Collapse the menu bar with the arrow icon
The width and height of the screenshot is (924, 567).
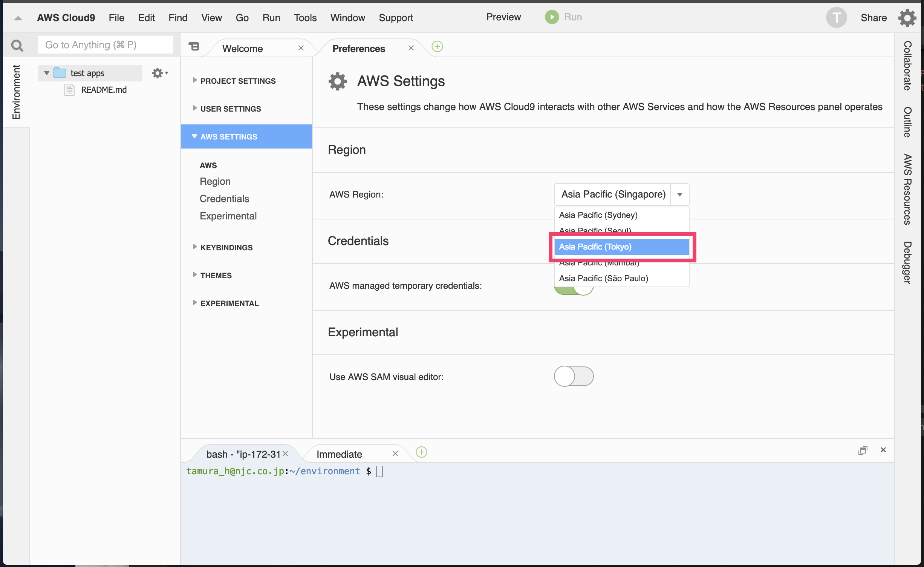[x=17, y=18]
